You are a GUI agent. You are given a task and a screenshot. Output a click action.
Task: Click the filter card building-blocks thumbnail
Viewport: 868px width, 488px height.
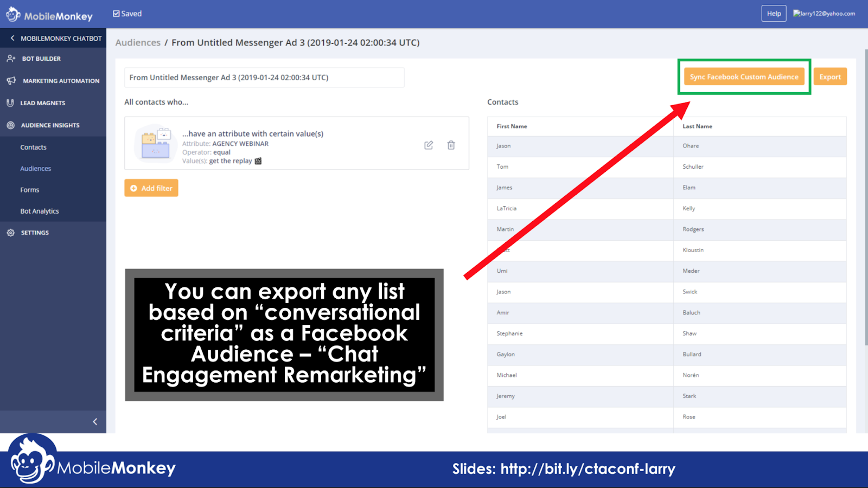[156, 144]
